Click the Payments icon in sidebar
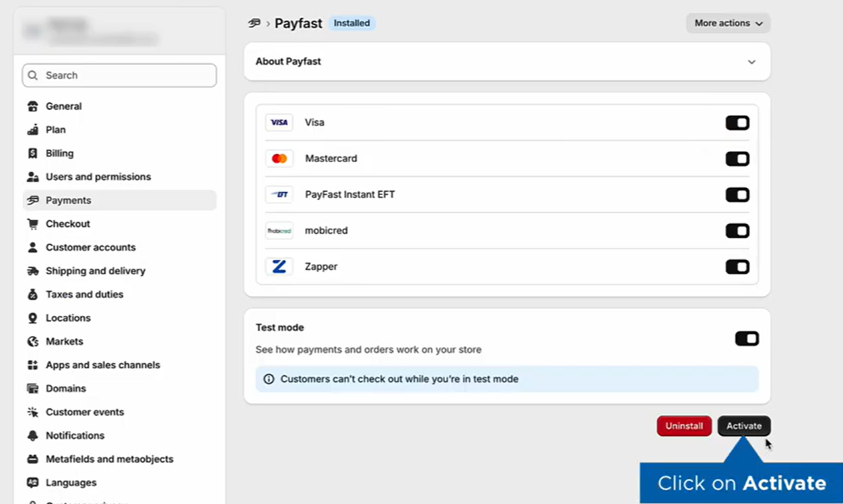Screen dimensions: 843x504 point(33,200)
